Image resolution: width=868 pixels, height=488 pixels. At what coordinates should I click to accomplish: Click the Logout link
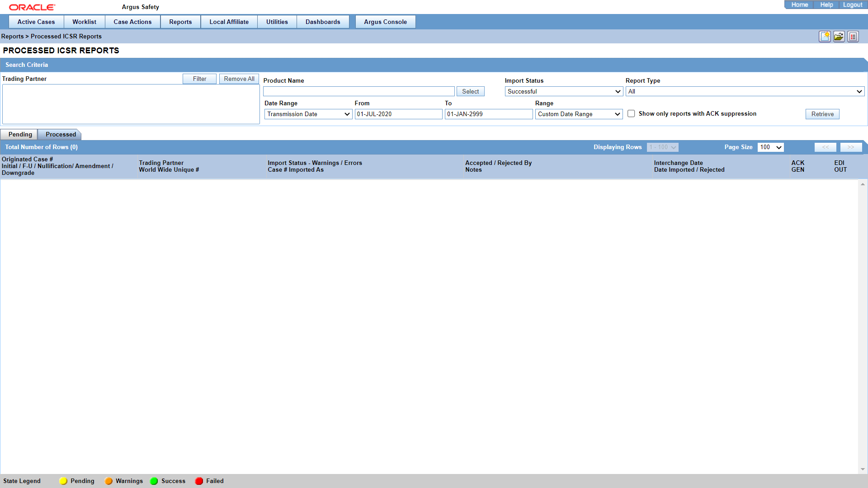[x=853, y=5]
